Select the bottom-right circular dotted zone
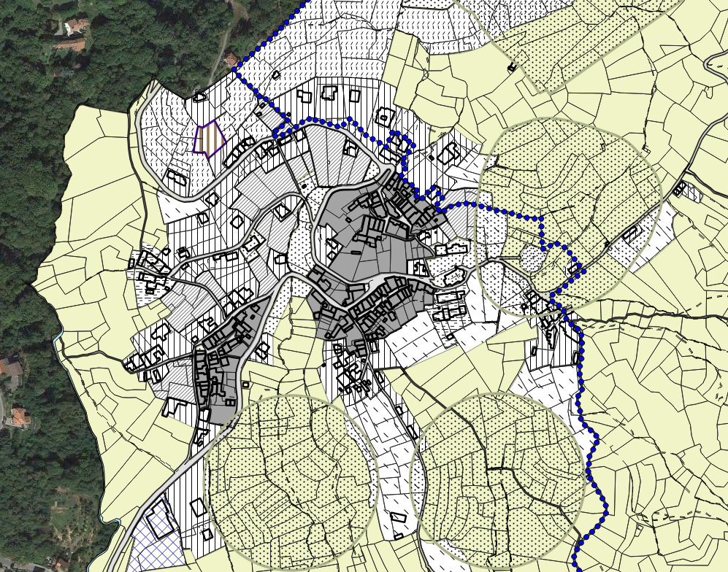 (498, 480)
